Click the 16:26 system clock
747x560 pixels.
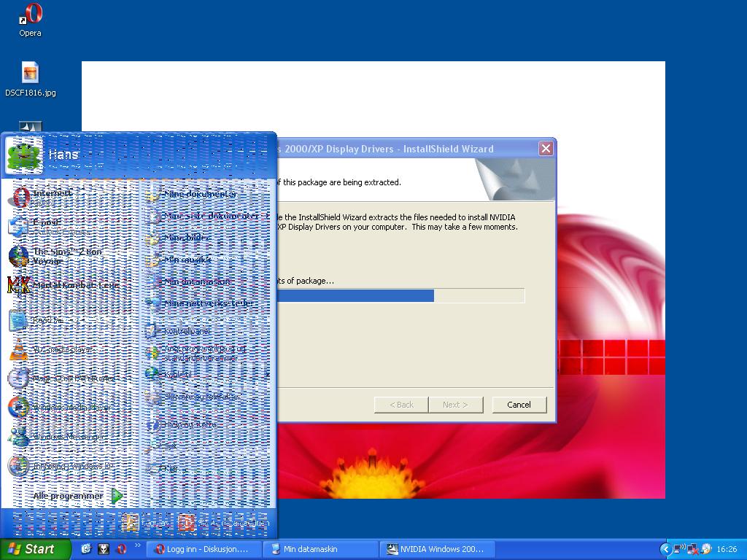[x=727, y=550]
